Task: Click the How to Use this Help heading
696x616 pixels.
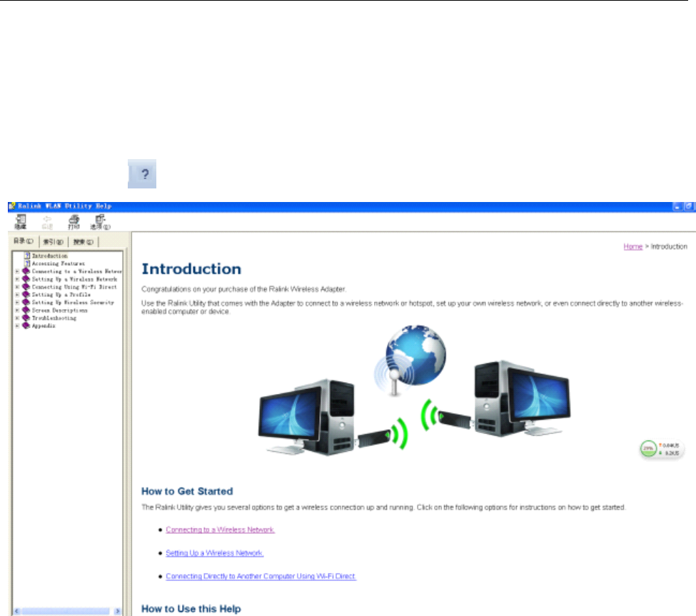Action: click(x=191, y=609)
